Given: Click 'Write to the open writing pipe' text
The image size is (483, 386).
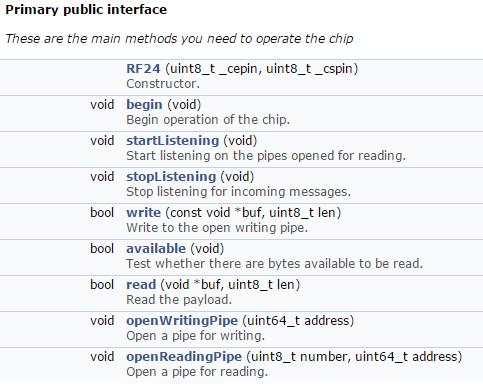Looking at the screenshot, I should [217, 228].
